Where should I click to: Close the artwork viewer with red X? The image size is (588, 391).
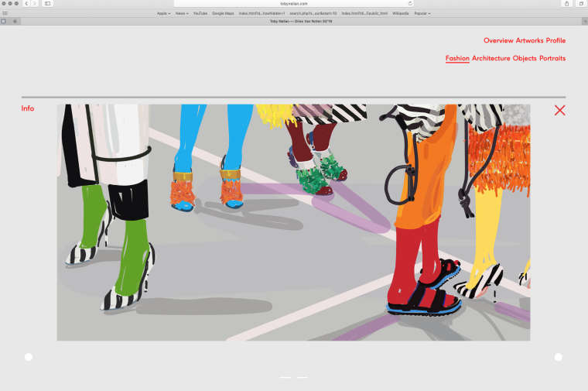coord(560,110)
